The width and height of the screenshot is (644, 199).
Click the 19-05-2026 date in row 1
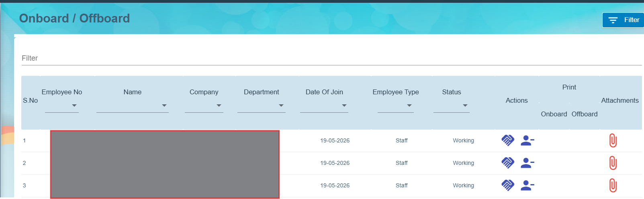335,140
